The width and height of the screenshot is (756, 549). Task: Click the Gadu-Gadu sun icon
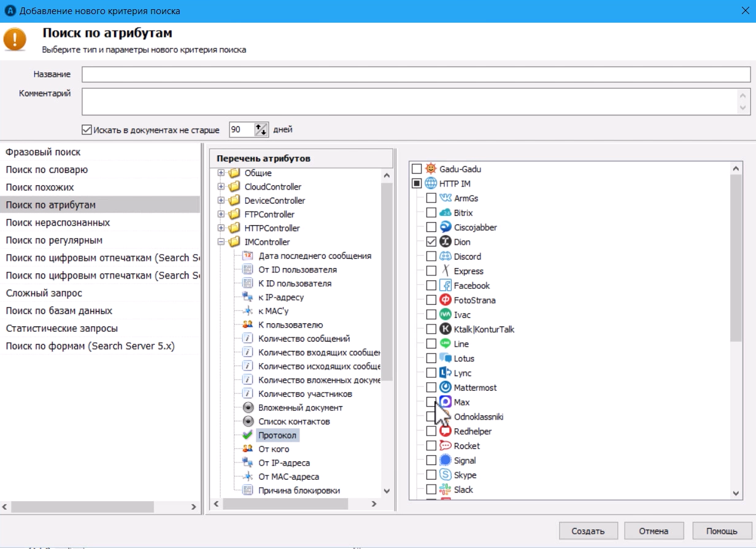click(431, 169)
